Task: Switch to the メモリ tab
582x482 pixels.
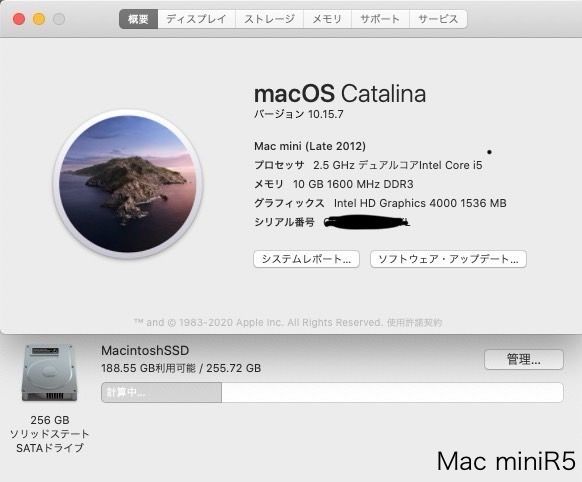Action: tap(327, 19)
